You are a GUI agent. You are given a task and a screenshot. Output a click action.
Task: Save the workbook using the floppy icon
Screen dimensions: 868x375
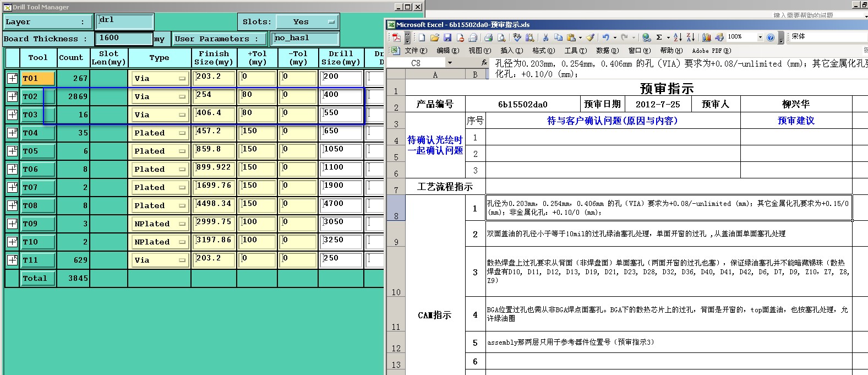click(x=447, y=37)
